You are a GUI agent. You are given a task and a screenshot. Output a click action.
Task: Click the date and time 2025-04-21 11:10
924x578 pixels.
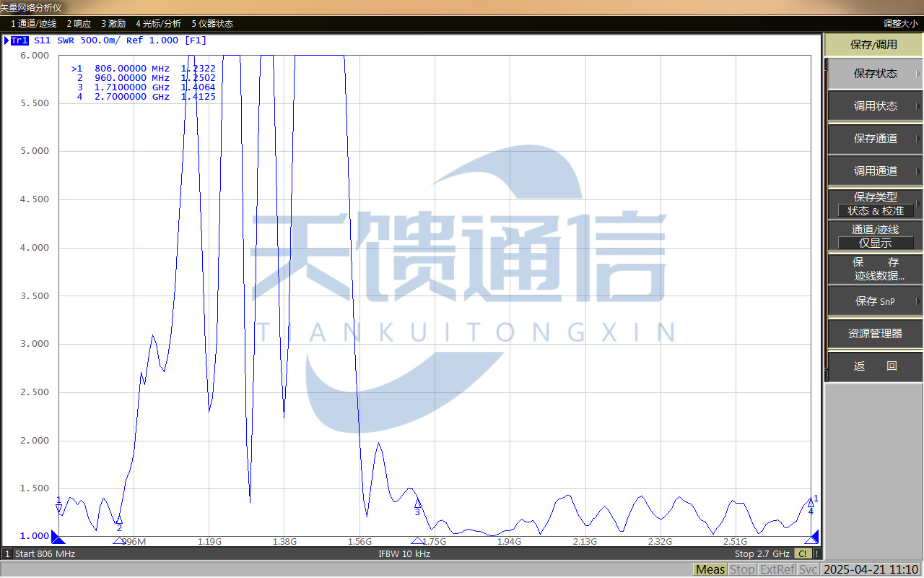[x=872, y=569]
